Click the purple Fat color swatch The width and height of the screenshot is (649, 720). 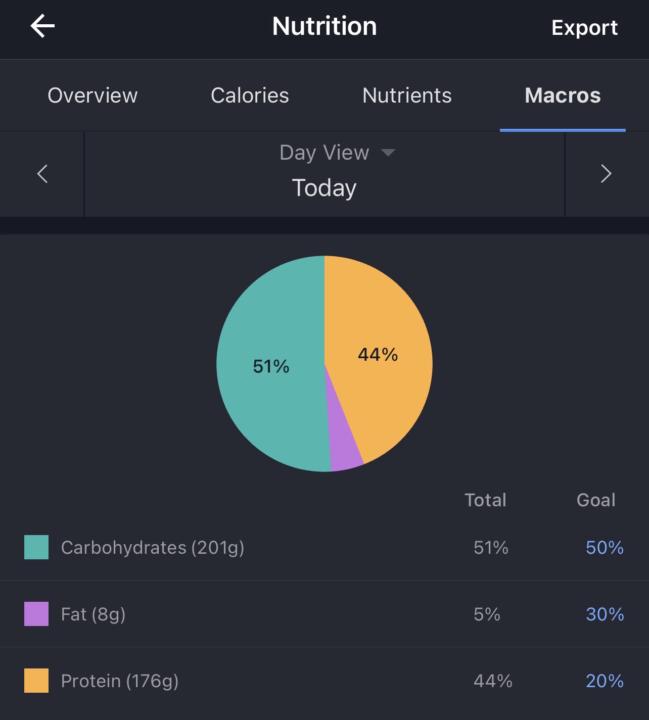36,614
